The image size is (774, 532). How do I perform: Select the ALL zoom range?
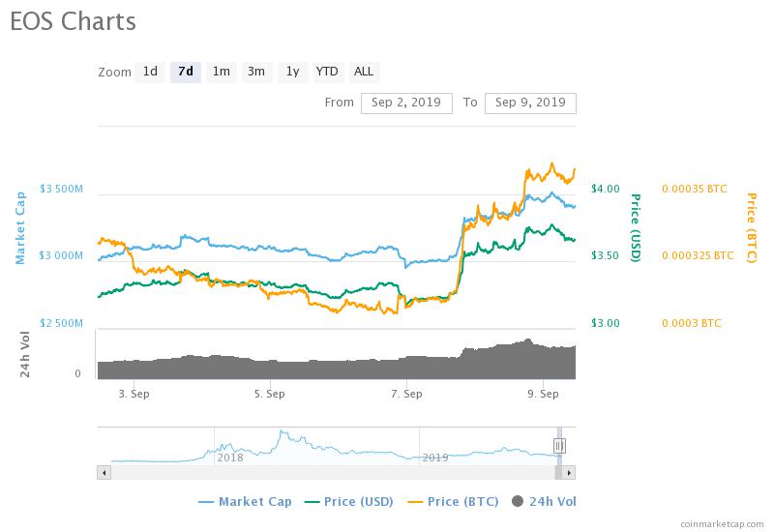pos(364,72)
